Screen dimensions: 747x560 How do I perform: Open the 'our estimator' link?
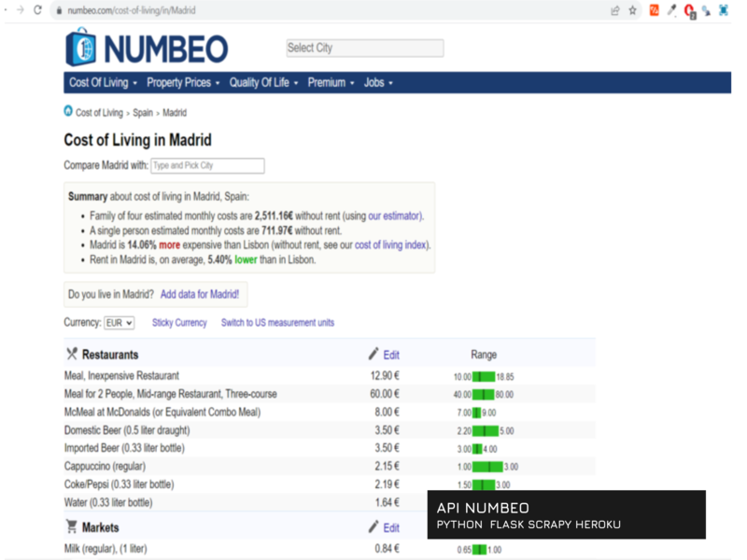click(x=394, y=217)
